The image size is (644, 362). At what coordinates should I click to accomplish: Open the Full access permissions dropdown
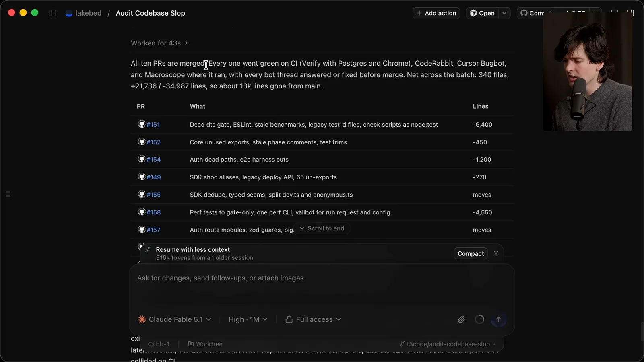[313, 319]
